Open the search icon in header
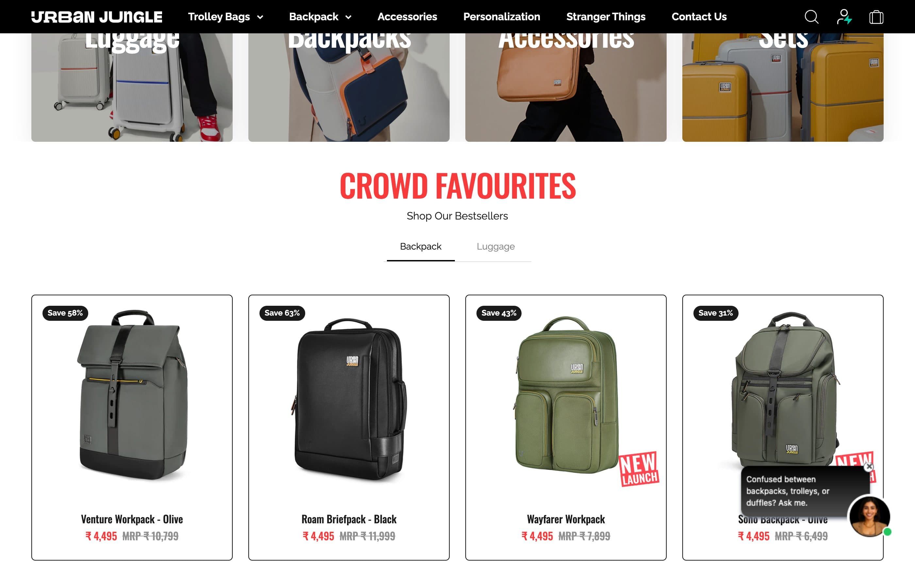The height and width of the screenshot is (588, 915). pos(811,17)
